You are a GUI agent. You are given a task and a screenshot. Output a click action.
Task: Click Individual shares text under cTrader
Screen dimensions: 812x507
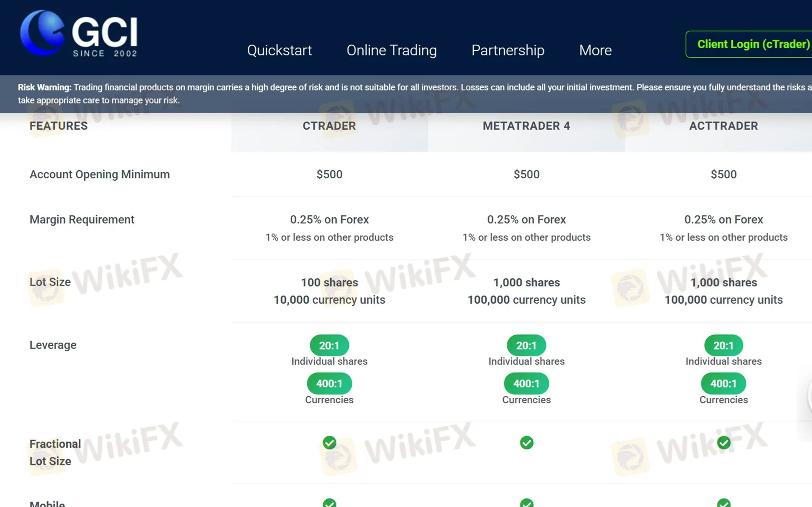330,361
